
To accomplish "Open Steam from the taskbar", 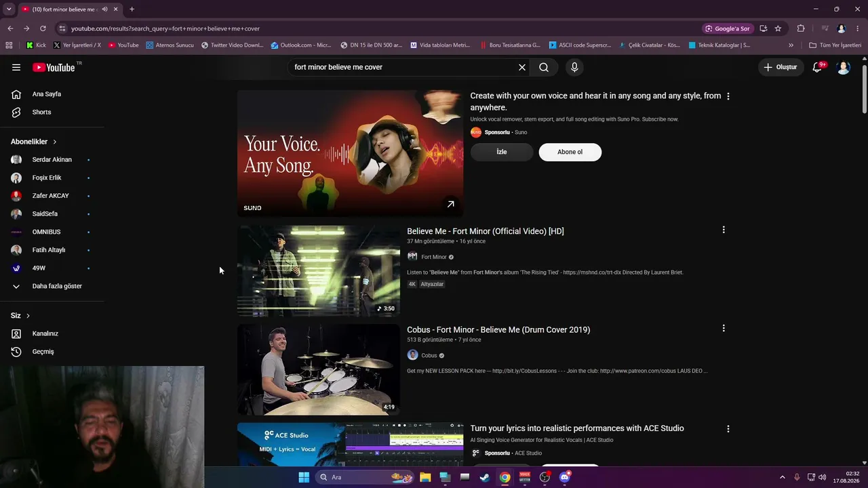I will 485,477.
